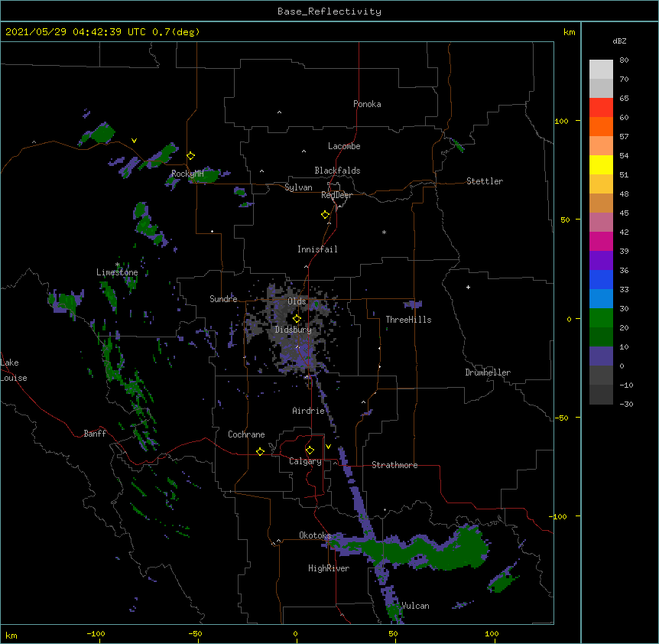Select the Lacombe label on the map
This screenshot has height=644, width=659.
tap(344, 146)
